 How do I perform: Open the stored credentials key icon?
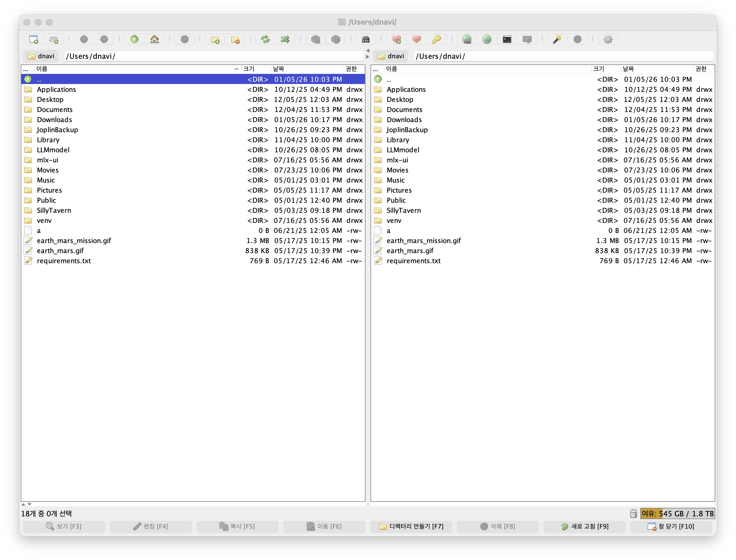[x=437, y=39]
